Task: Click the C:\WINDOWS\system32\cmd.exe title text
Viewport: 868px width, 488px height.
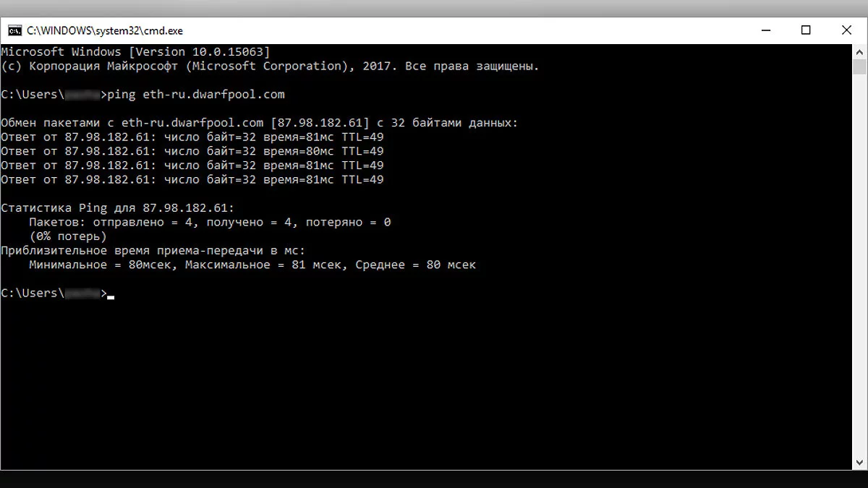Action: [x=105, y=31]
